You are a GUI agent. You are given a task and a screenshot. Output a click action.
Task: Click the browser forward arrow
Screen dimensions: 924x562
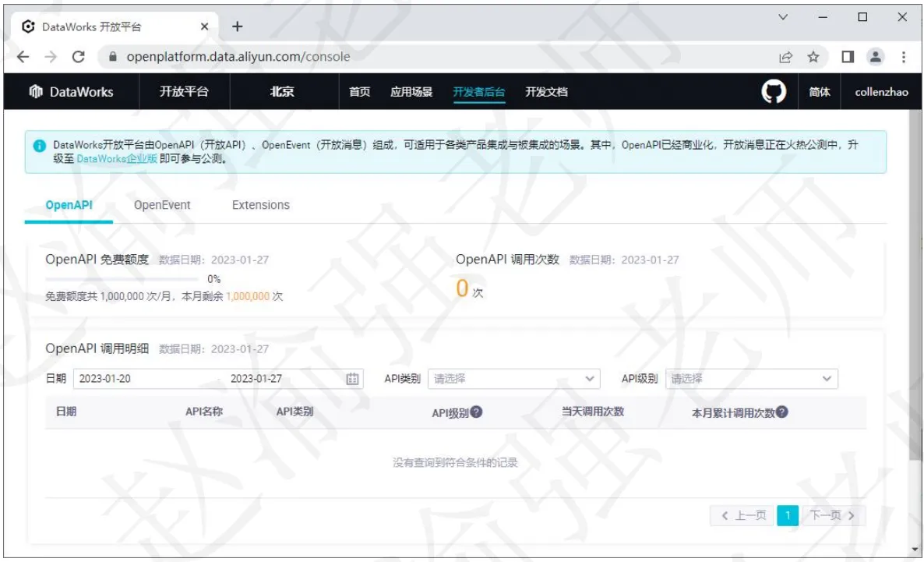pos(51,57)
